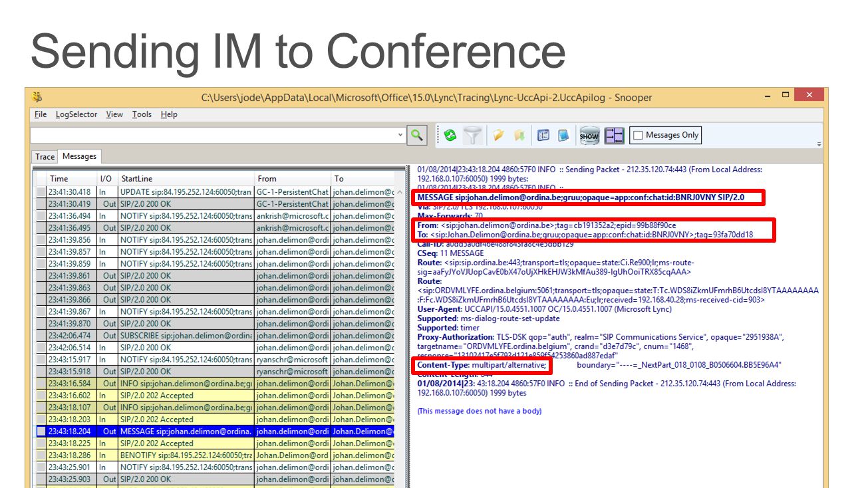The image size is (868, 488).
Task: Open the Help menu
Action: pyautogui.click(x=169, y=114)
